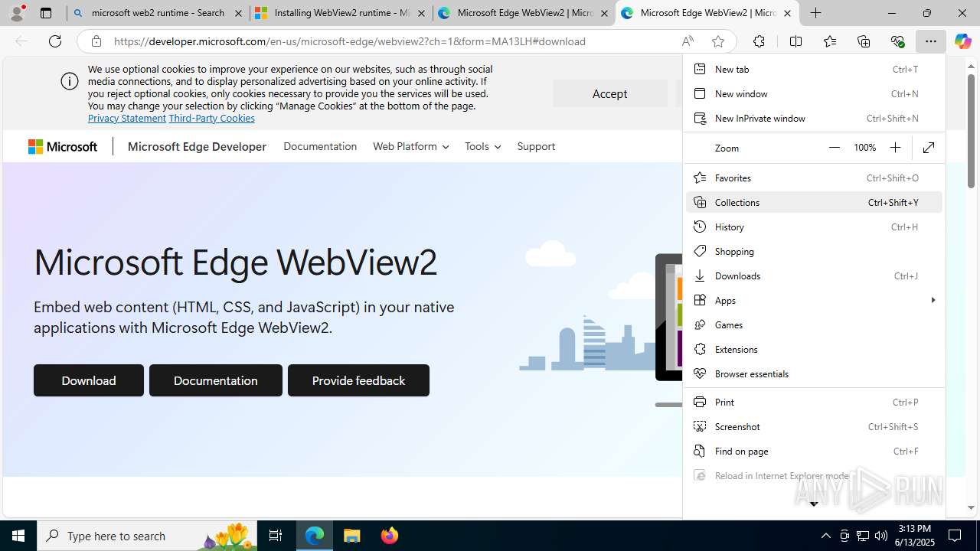
Task: Open the notification center icon
Action: pos(955,536)
